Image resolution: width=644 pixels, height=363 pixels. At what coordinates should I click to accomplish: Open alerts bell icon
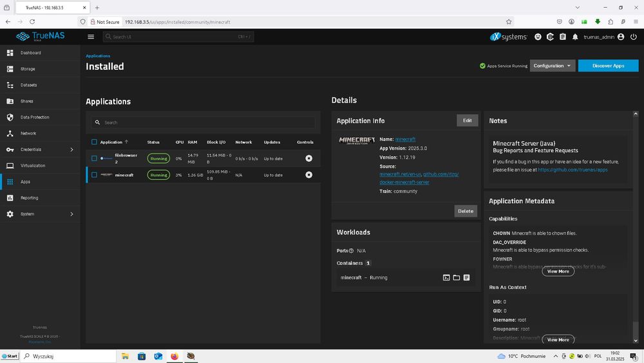[575, 37]
